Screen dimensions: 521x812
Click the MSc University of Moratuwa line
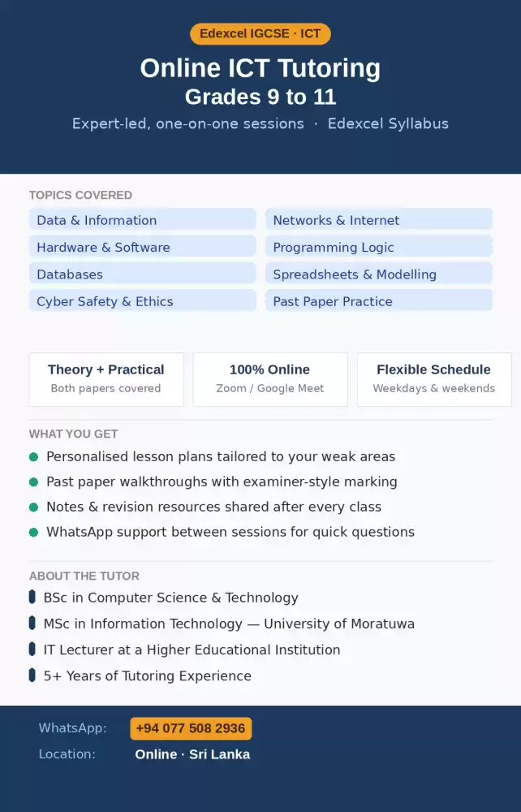229,624
